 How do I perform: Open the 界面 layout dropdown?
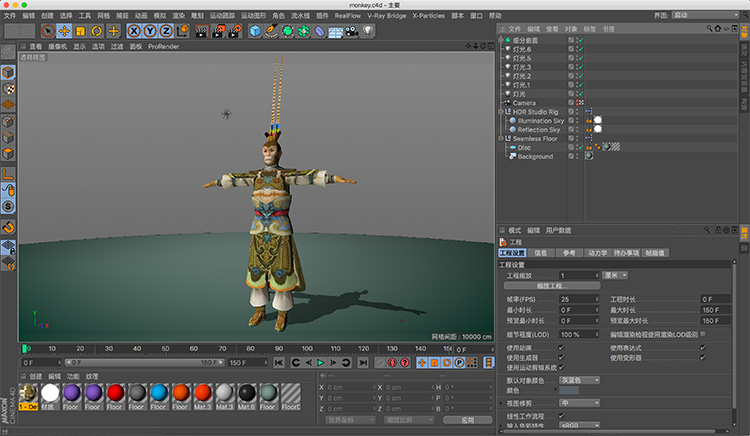coord(705,15)
